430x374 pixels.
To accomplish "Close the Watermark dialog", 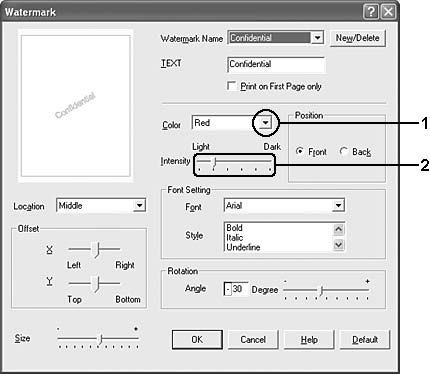I will point(388,12).
